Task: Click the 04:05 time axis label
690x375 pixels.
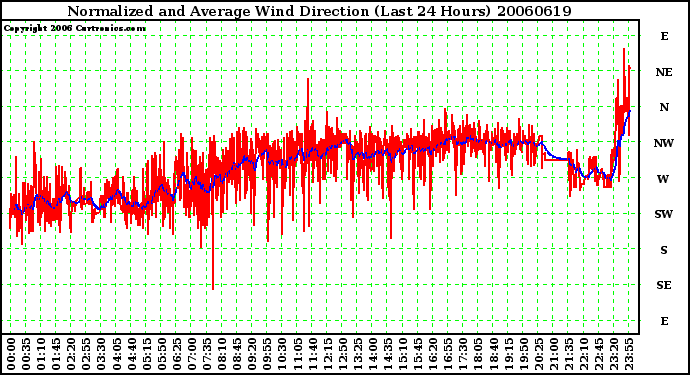Action: pos(117,354)
